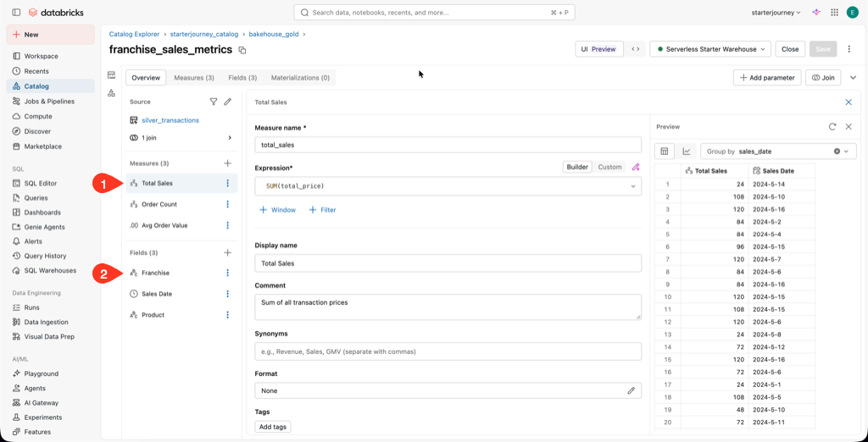Expand the SUM(total_price) expression dropdown
This screenshot has width=868, height=442.
click(x=633, y=186)
